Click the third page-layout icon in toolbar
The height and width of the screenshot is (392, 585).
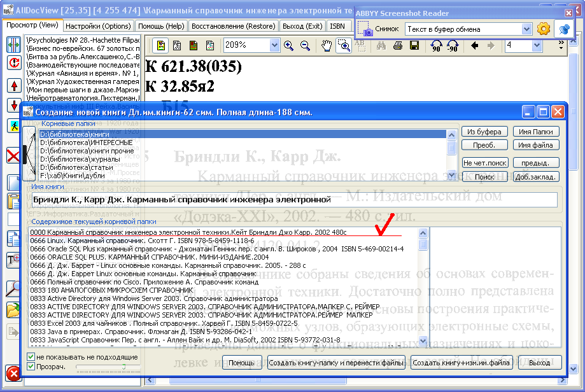coord(194,46)
